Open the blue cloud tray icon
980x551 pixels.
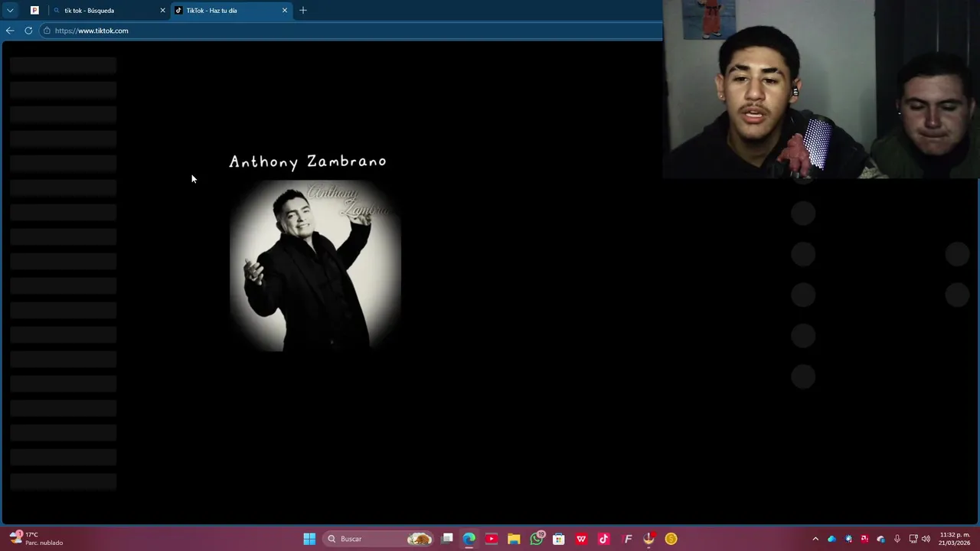(832, 539)
